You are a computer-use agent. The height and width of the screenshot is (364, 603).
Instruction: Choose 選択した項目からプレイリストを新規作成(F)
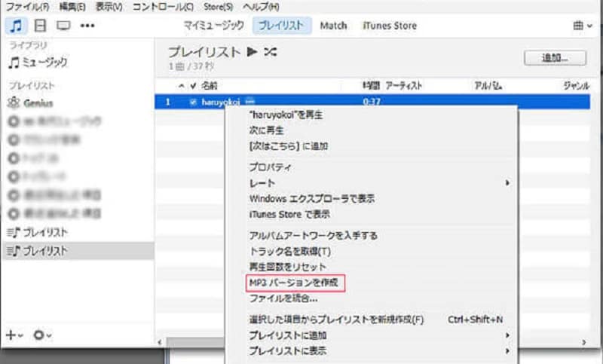[x=336, y=320]
